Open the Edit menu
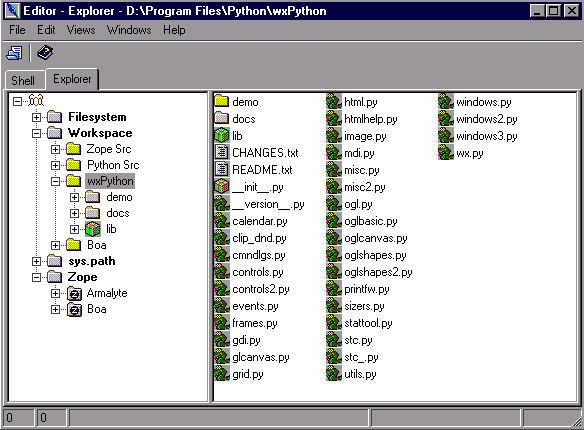This screenshot has width=584, height=430. click(46, 30)
